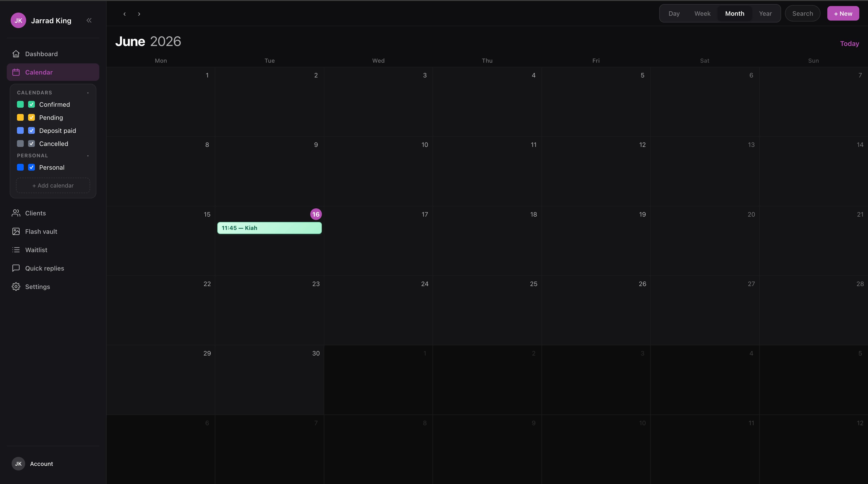The image size is (868, 484).
Task: Go to previous month arrow
Action: (x=125, y=14)
